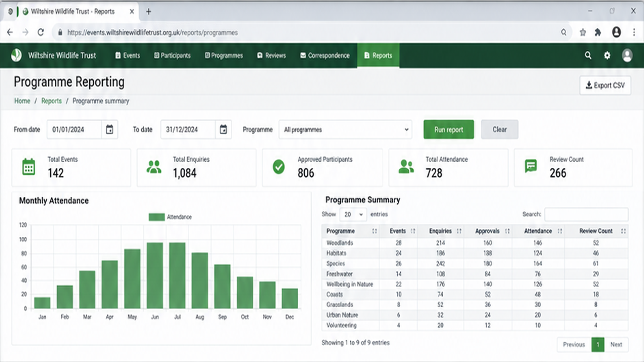This screenshot has height=362, width=644.
Task: Click into the table Search field
Action: point(586,214)
